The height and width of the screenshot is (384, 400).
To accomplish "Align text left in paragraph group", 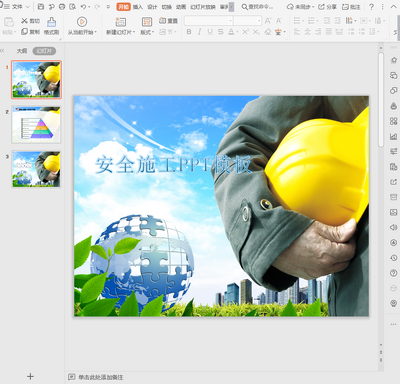I will 297,32.
